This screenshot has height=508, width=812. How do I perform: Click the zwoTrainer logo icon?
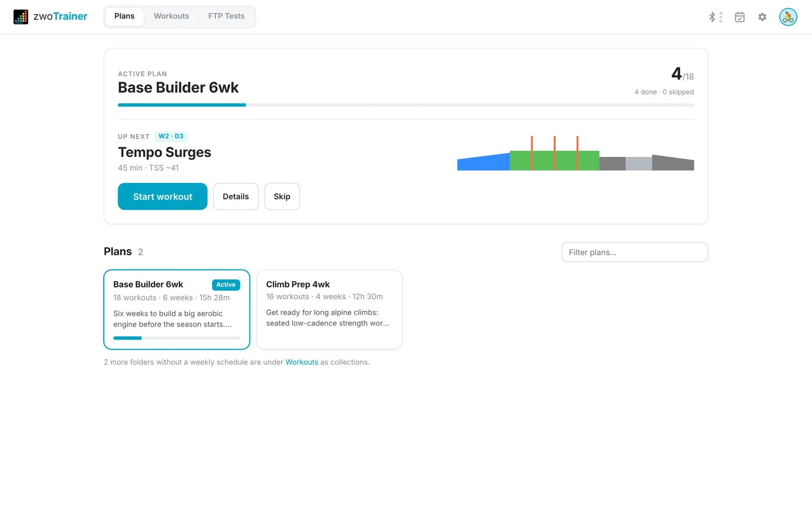pyautogui.click(x=21, y=17)
